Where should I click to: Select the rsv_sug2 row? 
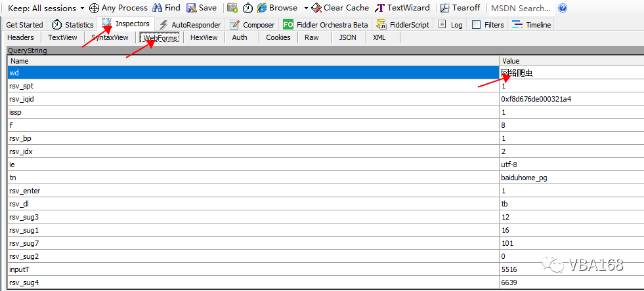click(x=326, y=256)
